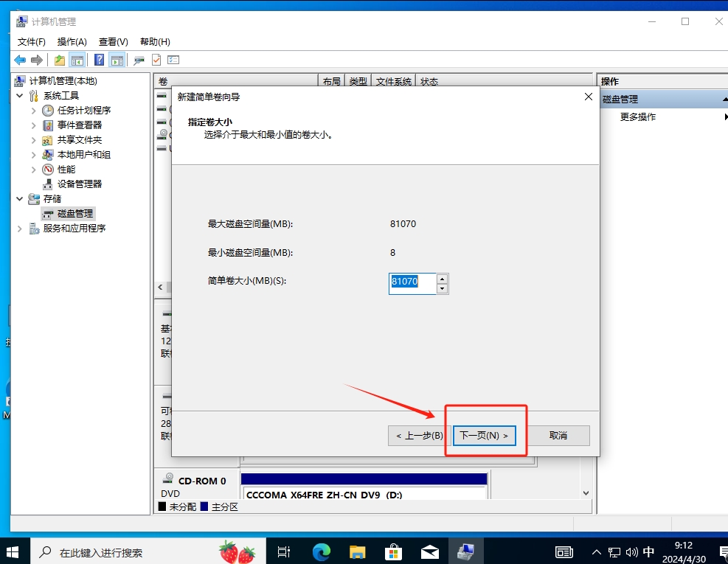
Task: Decrease volume size with down spinner arrow
Action: click(442, 289)
